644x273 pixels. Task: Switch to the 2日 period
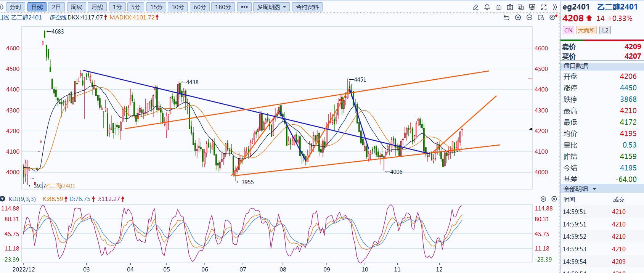(x=56, y=7)
